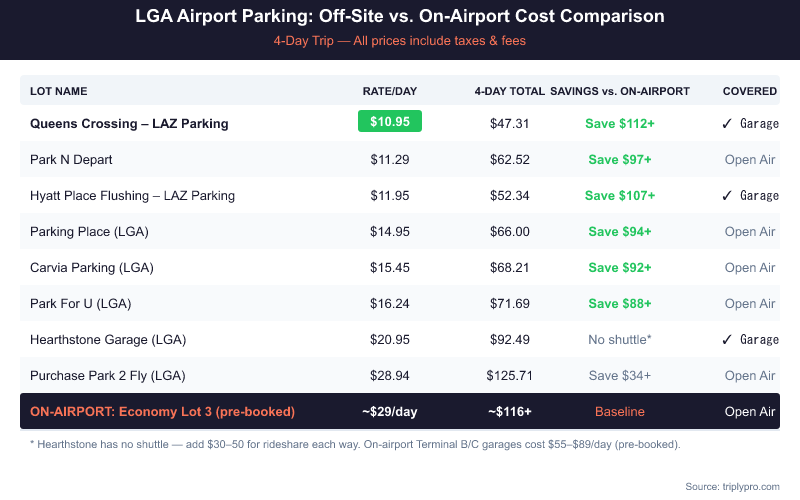The height and width of the screenshot is (500, 800).
Task: Click the SAVINGS vs. ON-AIRPORT header
Action: point(620,91)
